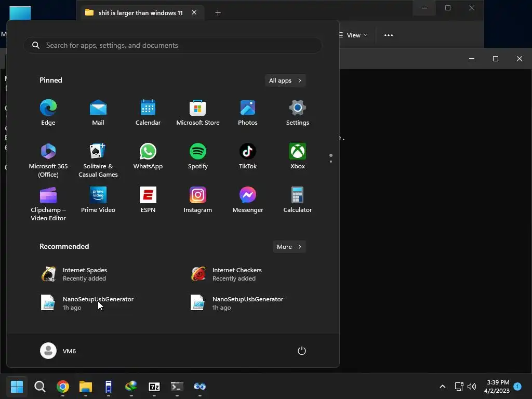
Task: Open 7-Zip from the taskbar
Action: click(154, 387)
